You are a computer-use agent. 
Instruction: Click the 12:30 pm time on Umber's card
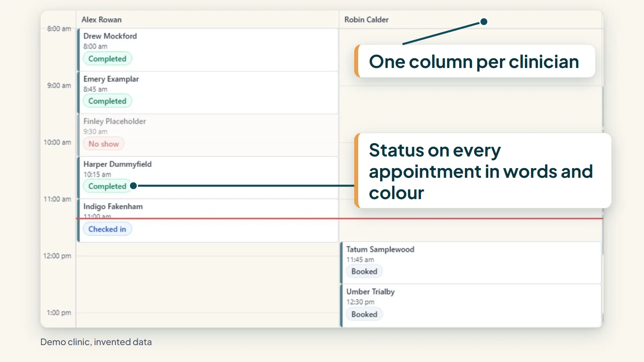361,302
